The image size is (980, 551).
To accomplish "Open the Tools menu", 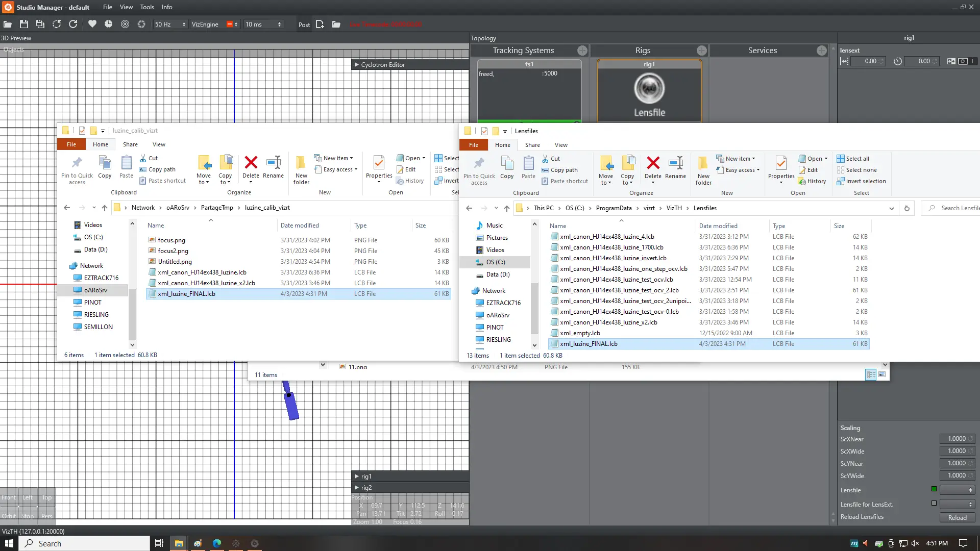I will [147, 7].
